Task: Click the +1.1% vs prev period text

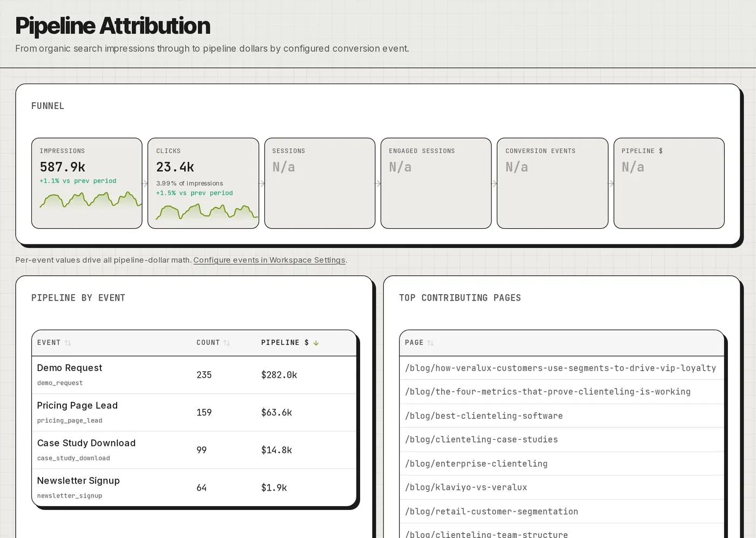Action: click(x=78, y=181)
